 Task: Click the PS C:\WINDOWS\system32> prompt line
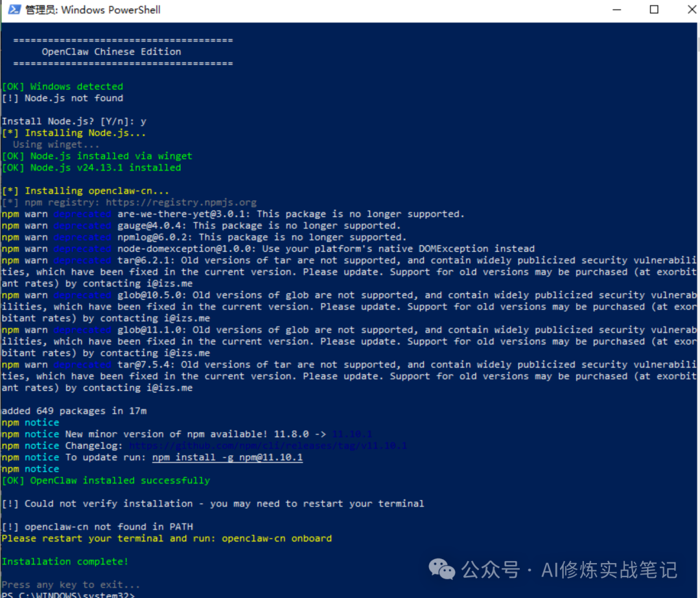[x=68, y=594]
